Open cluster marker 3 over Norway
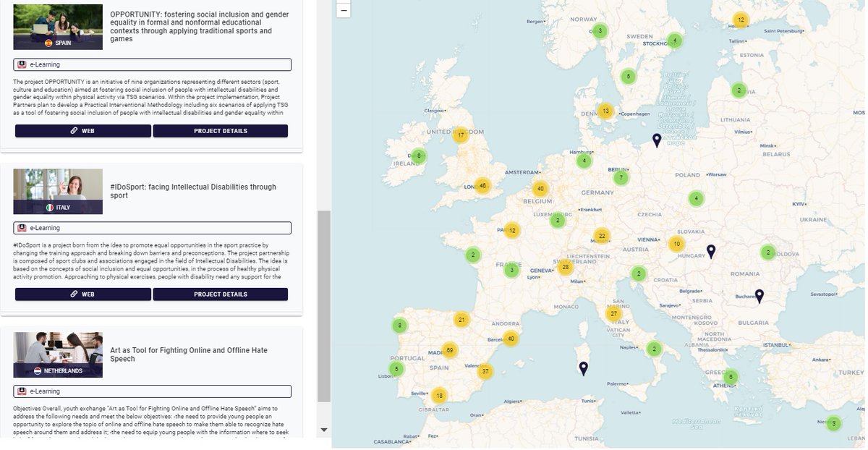This screenshot has height=450, width=868. 599,30
